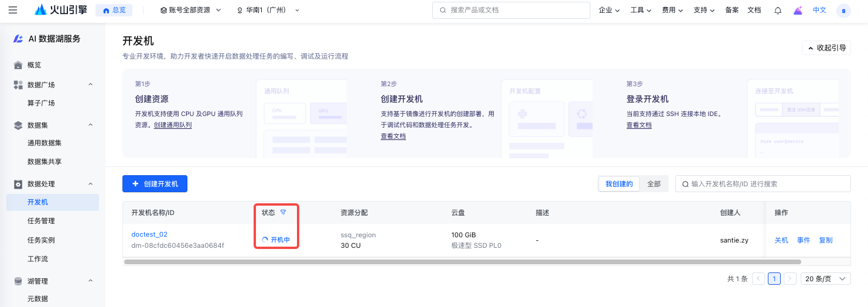
Task: Click 概览 home icon in sidebar
Action: click(18, 65)
